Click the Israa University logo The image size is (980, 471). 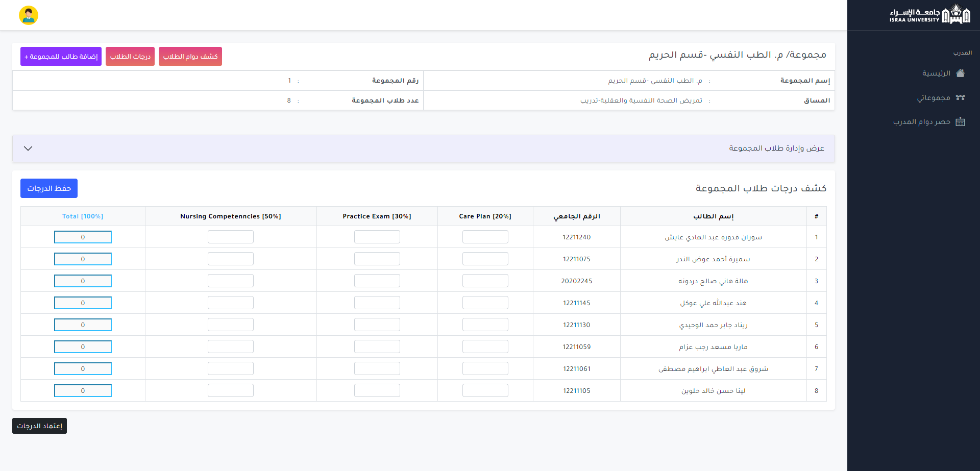[929, 15]
